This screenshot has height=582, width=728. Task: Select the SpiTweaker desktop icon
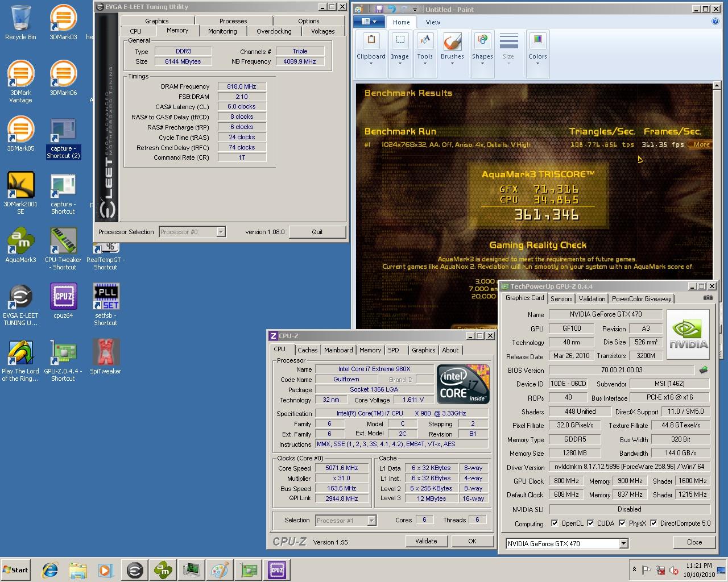coord(106,357)
